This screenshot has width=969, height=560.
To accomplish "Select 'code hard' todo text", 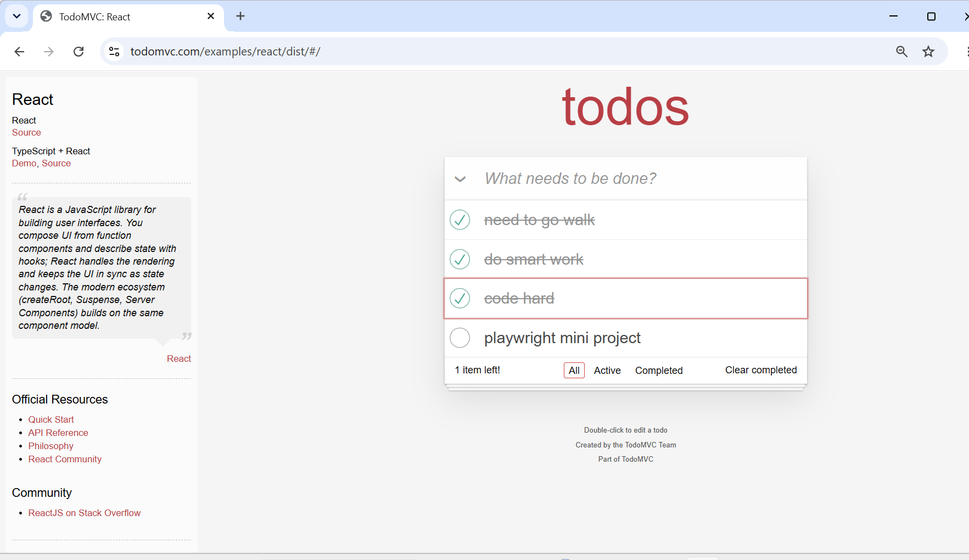I will click(x=519, y=299).
